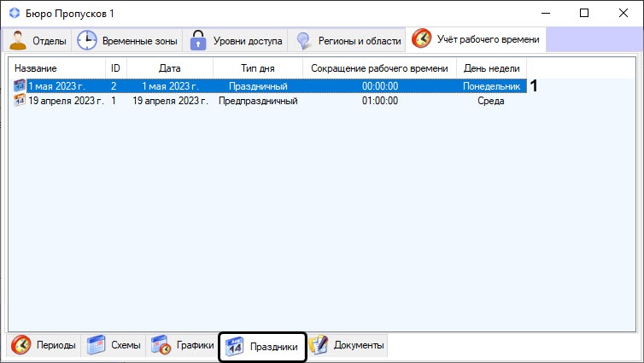Switch to the Учёт рабочего времени tab

click(477, 39)
